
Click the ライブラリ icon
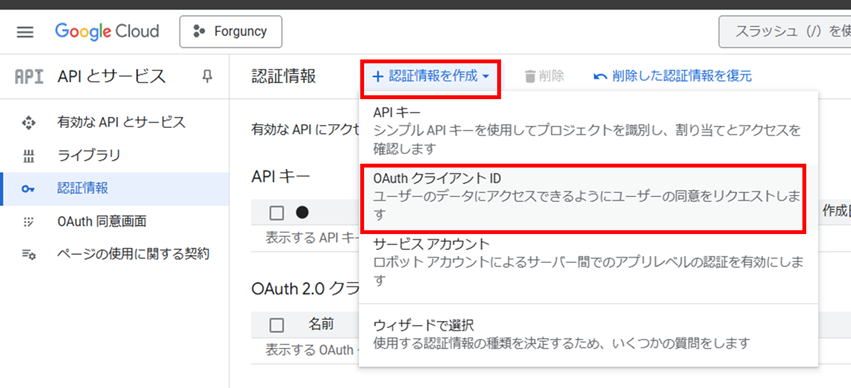click(x=29, y=157)
